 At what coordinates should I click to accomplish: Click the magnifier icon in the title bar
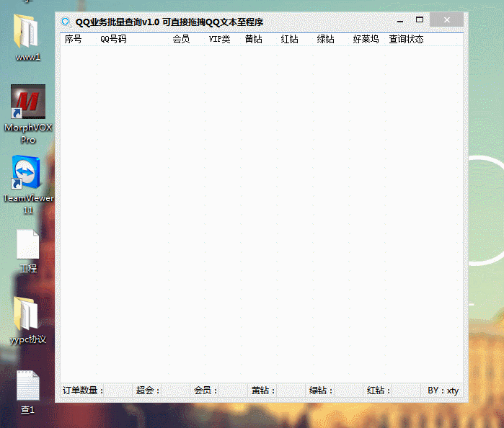point(66,22)
